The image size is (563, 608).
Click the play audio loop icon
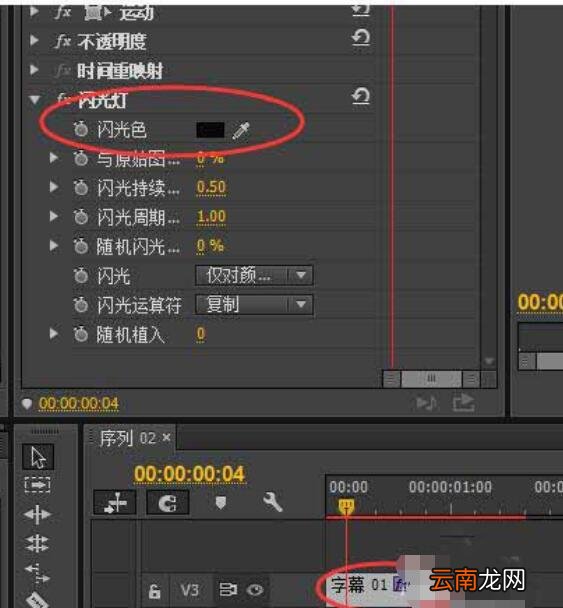[427, 403]
